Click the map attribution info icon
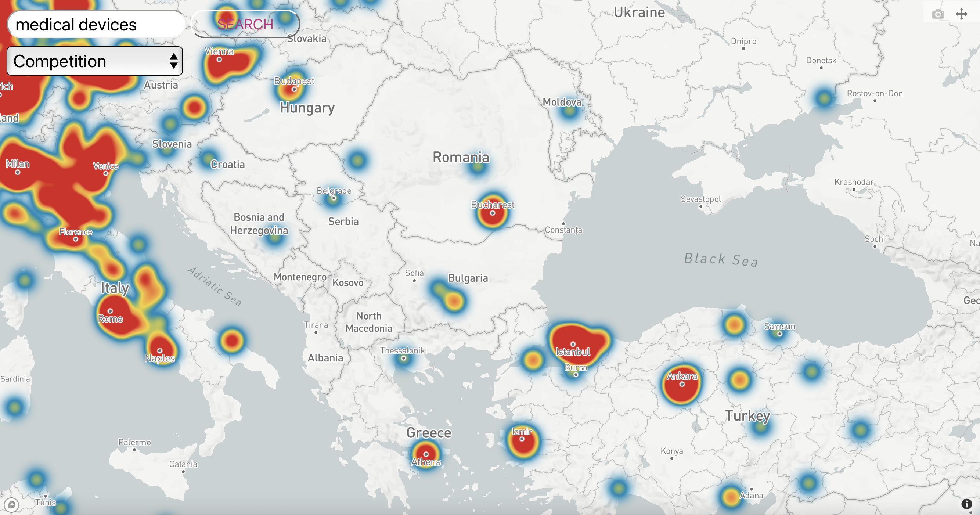The height and width of the screenshot is (515, 980). (967, 504)
